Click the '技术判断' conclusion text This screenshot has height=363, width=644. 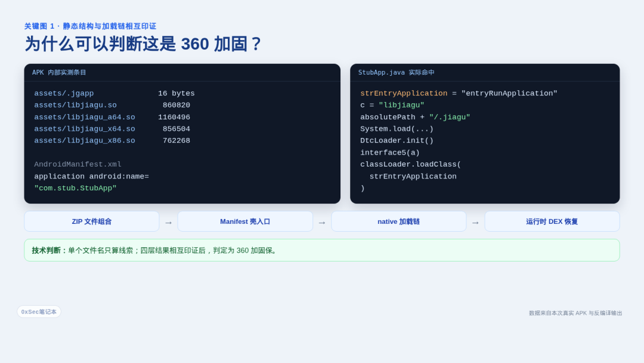click(x=155, y=250)
